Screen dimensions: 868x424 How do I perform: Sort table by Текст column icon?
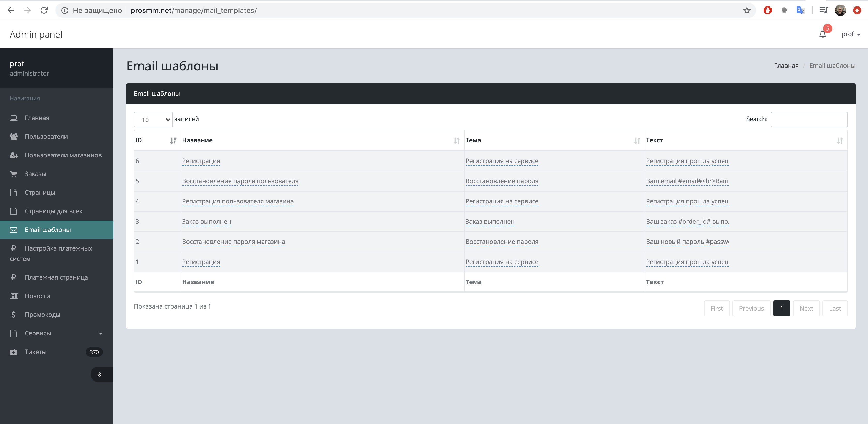[840, 141]
